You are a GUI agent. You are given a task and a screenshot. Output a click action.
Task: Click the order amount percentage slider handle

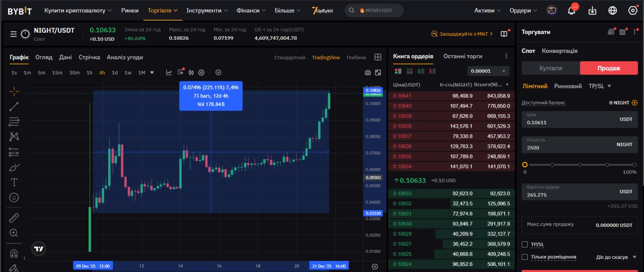coord(525,164)
